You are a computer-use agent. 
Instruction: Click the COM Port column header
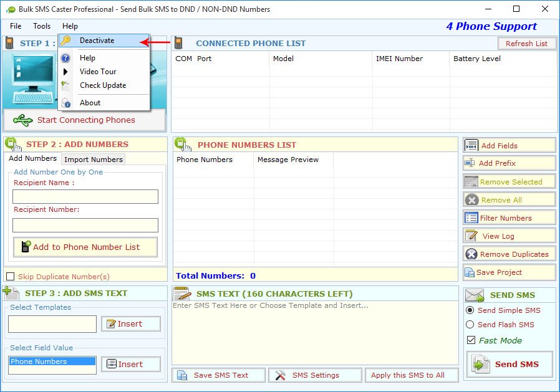coord(220,59)
